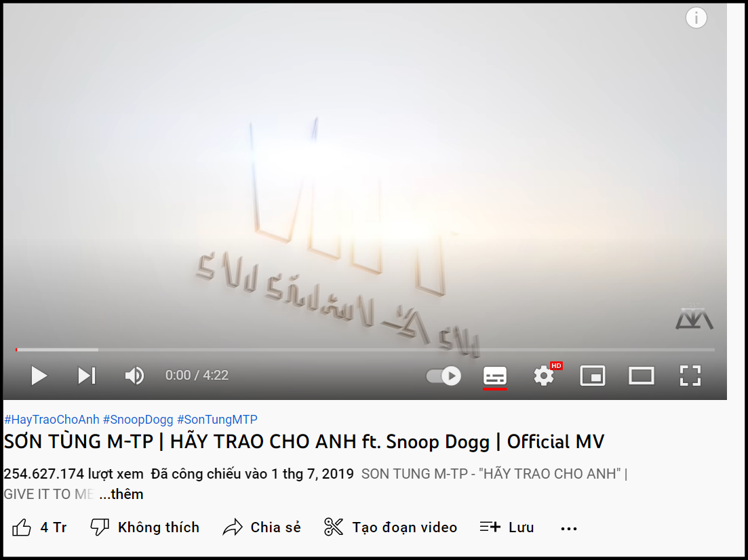
Task: Open the Chia sẻ share option
Action: point(262,527)
